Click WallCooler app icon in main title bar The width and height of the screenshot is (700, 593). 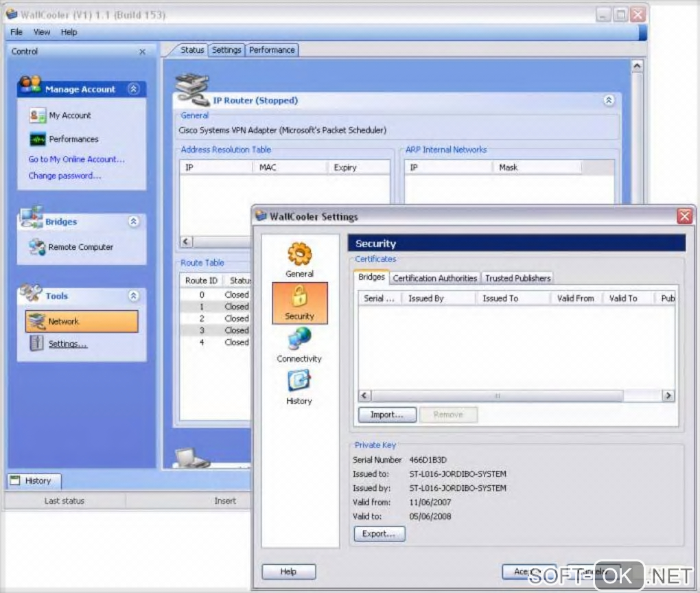coord(12,14)
